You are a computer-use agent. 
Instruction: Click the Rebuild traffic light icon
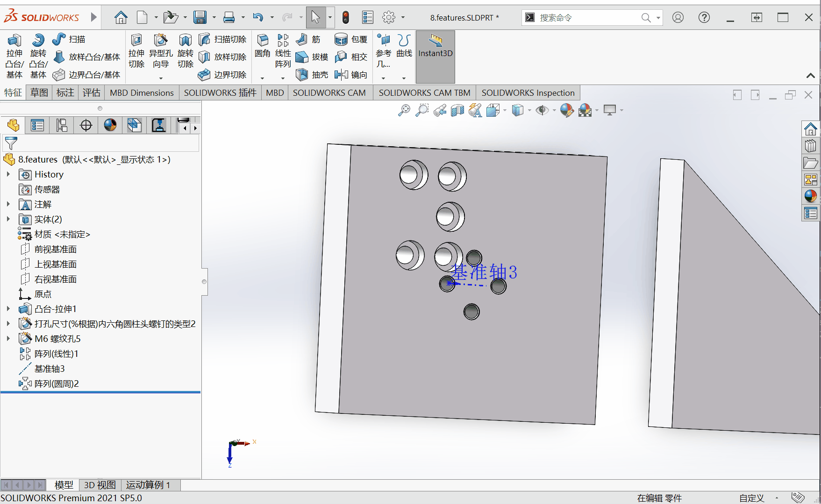point(346,18)
